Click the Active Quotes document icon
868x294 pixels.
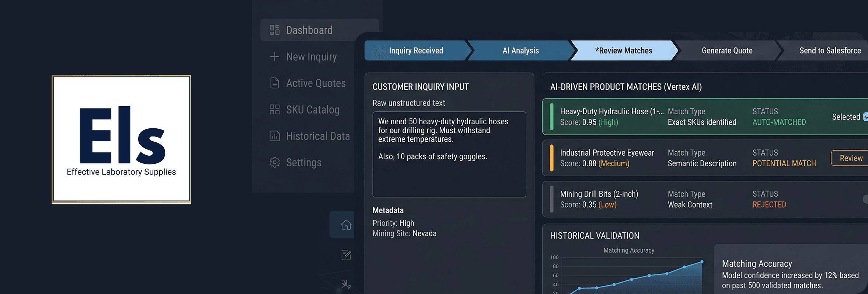275,83
